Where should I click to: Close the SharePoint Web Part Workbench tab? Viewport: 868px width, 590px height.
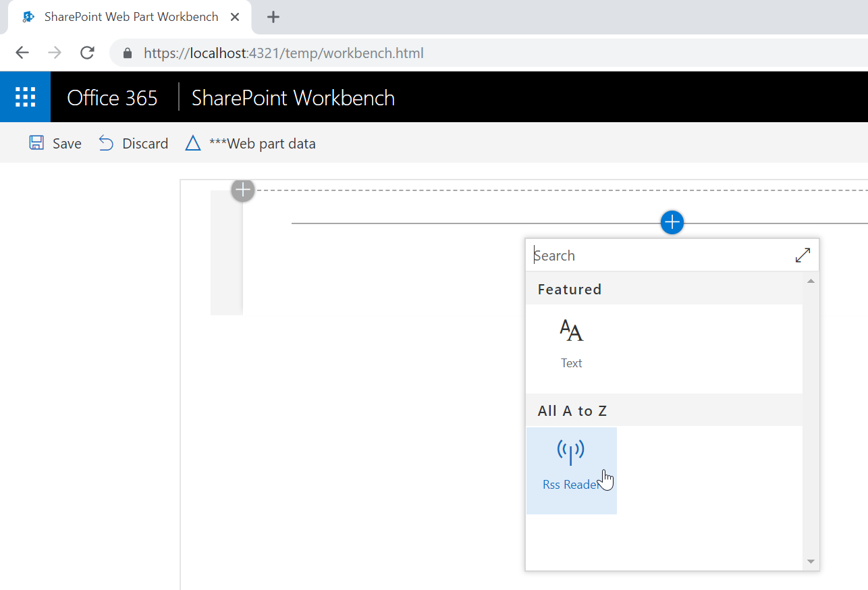click(x=235, y=17)
